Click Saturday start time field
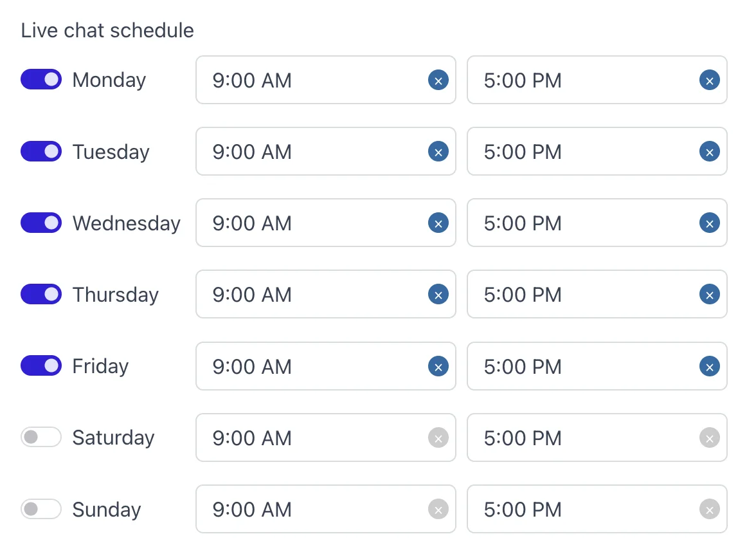Image resolution: width=756 pixels, height=552 pixels. 309,438
